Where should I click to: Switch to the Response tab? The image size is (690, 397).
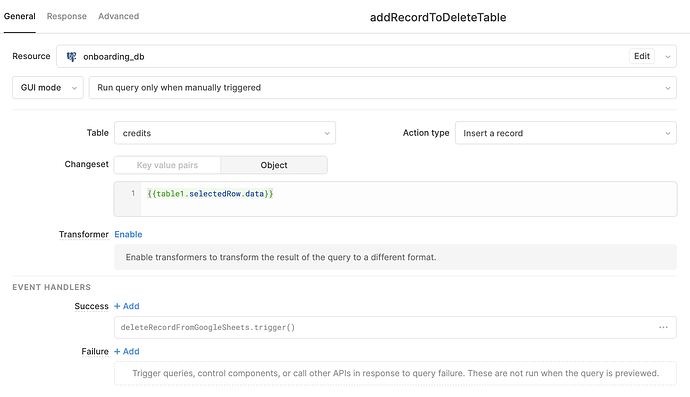point(67,16)
